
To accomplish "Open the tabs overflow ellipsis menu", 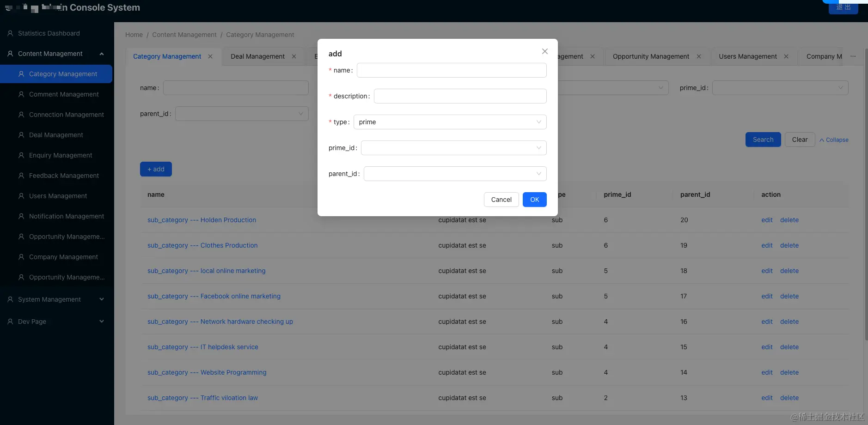I will pos(853,56).
